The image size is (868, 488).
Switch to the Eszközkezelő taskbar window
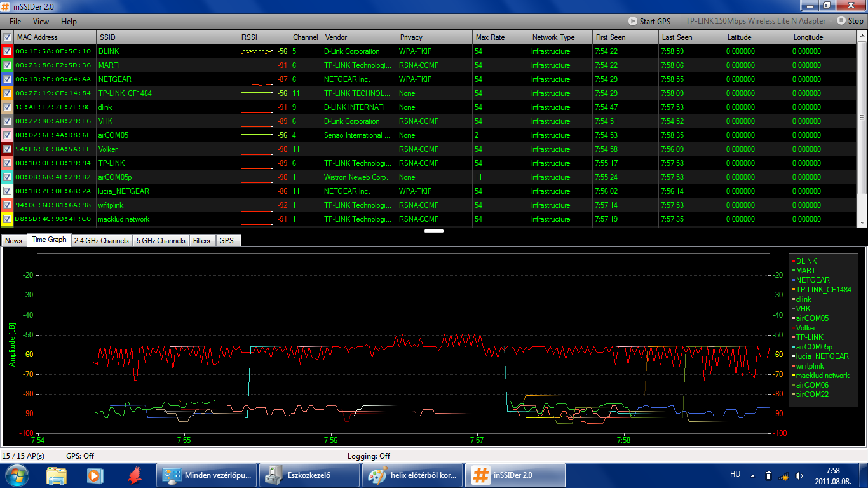point(311,475)
